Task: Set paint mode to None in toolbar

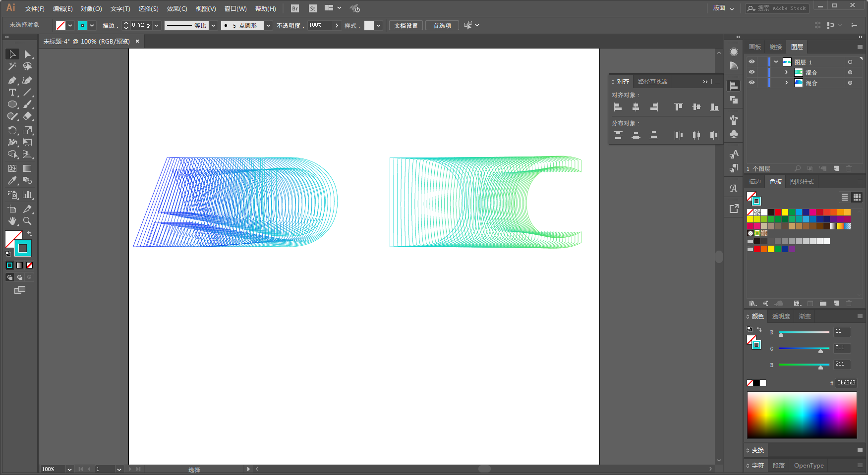Action: (x=30, y=265)
